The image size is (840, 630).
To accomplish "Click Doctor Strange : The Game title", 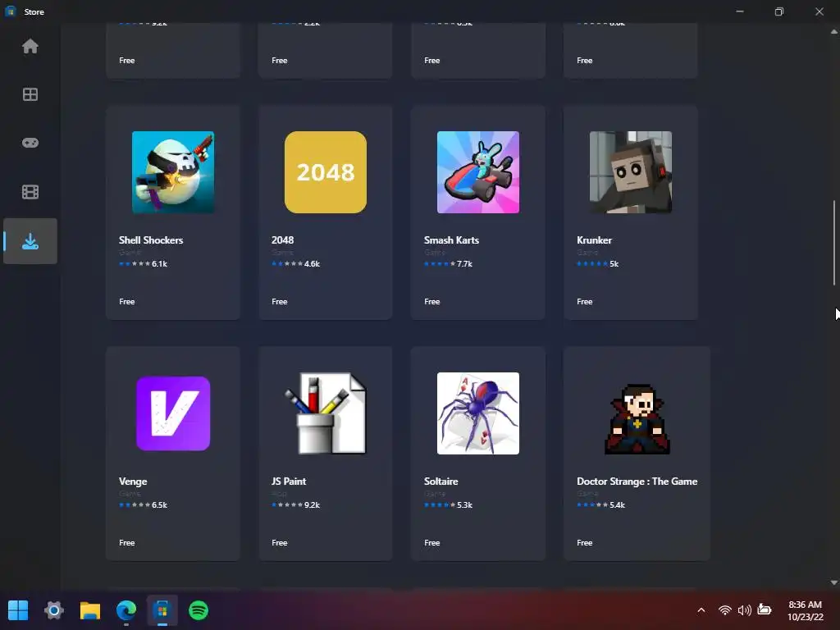I will [x=637, y=482].
